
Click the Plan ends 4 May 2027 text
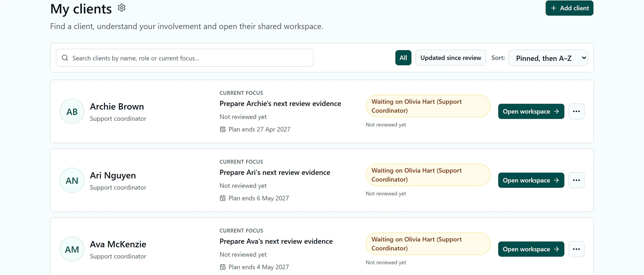tap(259, 267)
